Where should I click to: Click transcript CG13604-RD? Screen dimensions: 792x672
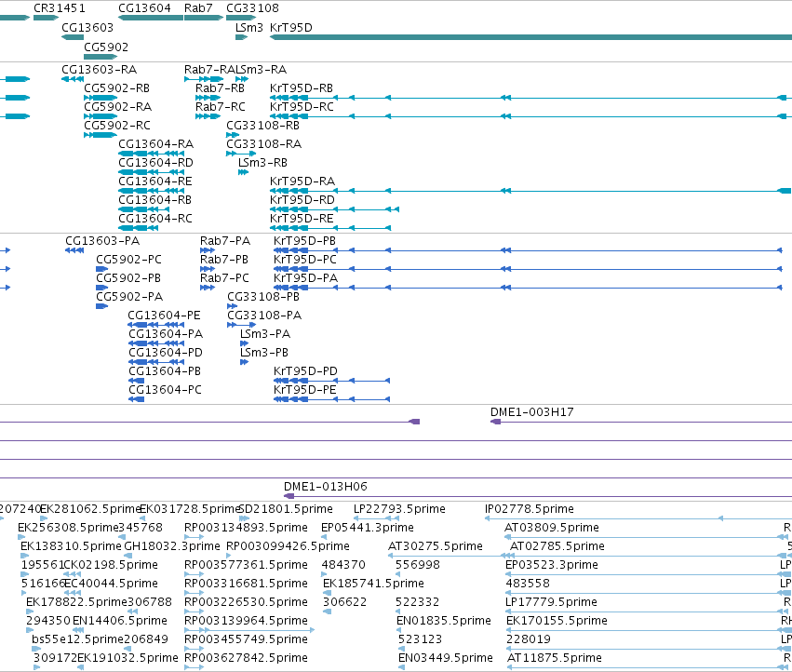click(x=155, y=163)
